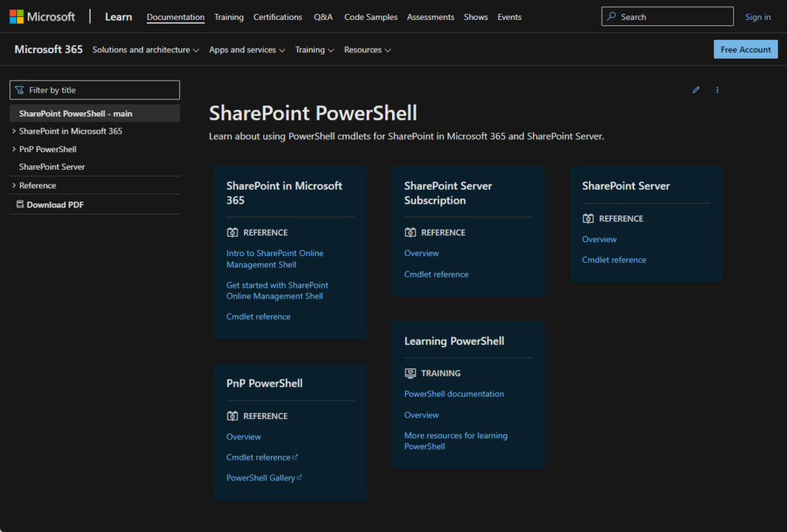Open the Resources dropdown
The height and width of the screenshot is (532, 787).
[367, 50]
